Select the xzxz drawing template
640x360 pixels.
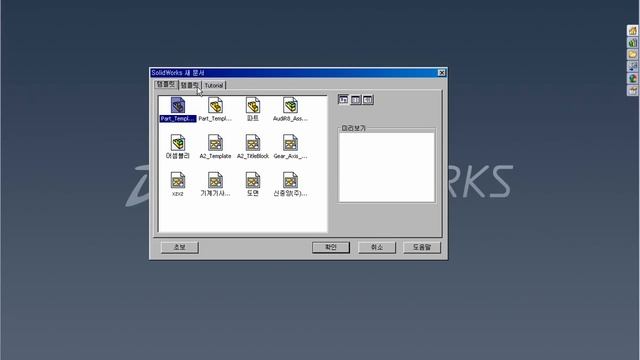[x=178, y=184]
